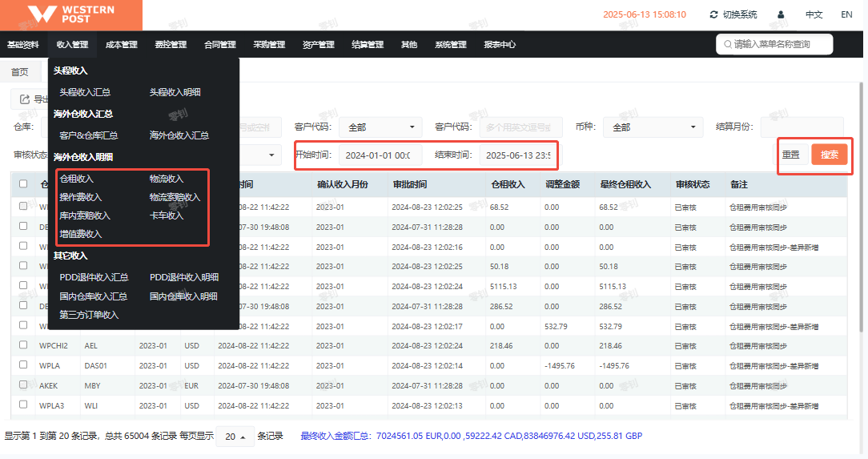
Task: Select 第三方订单收入 menu entry
Action: (x=89, y=315)
